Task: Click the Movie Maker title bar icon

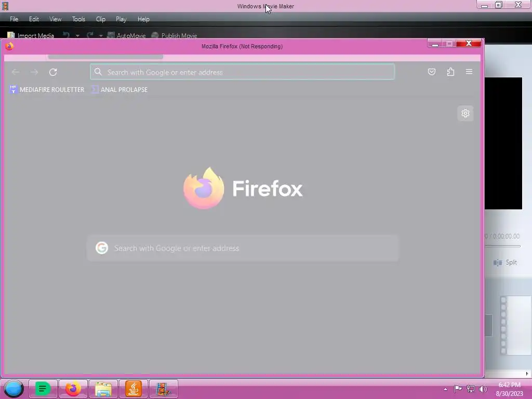Action: [5, 6]
